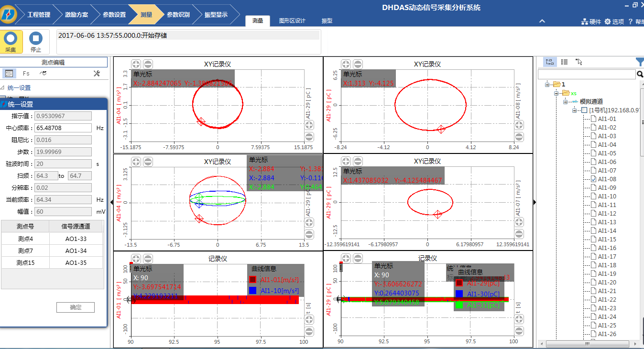Click the DHDAS application logo

point(9,14)
